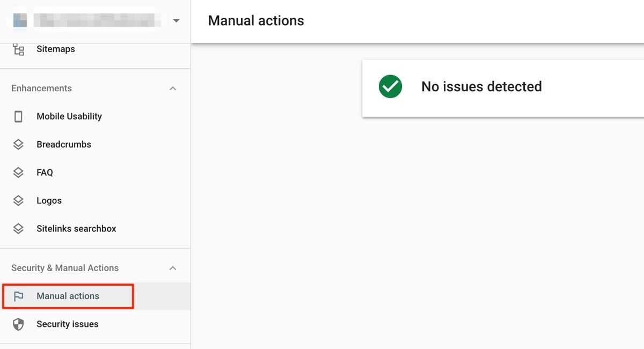Switch to the Security issues page
The height and width of the screenshot is (349, 644).
(68, 324)
